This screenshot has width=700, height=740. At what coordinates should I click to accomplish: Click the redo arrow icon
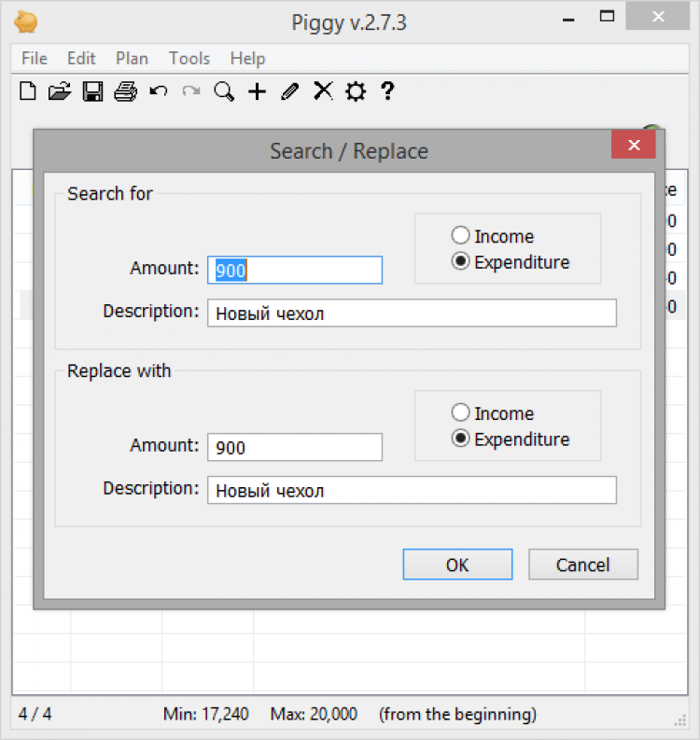(x=191, y=91)
